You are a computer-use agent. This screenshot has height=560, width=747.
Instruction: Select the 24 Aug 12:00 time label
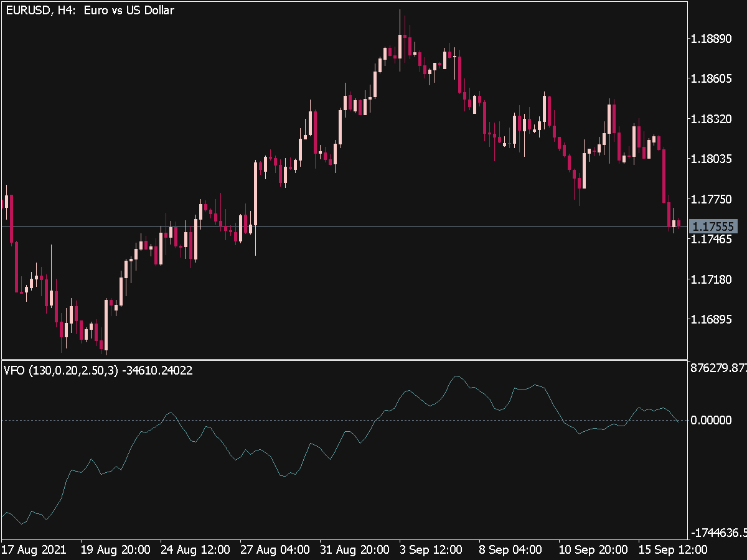point(195,550)
